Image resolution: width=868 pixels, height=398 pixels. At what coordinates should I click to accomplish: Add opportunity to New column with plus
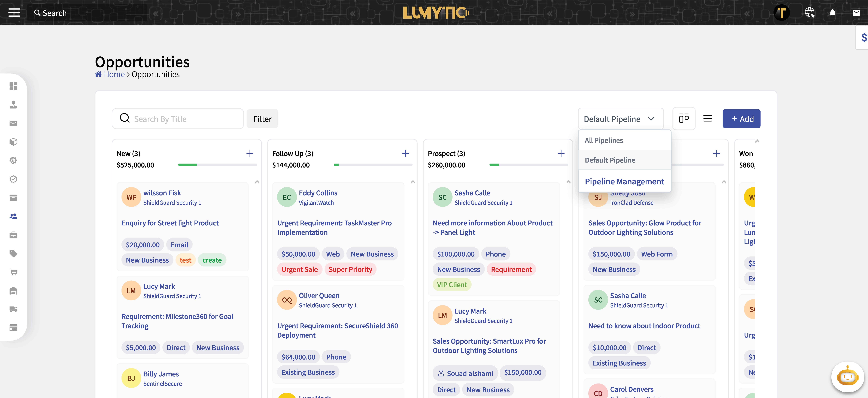coord(250,153)
